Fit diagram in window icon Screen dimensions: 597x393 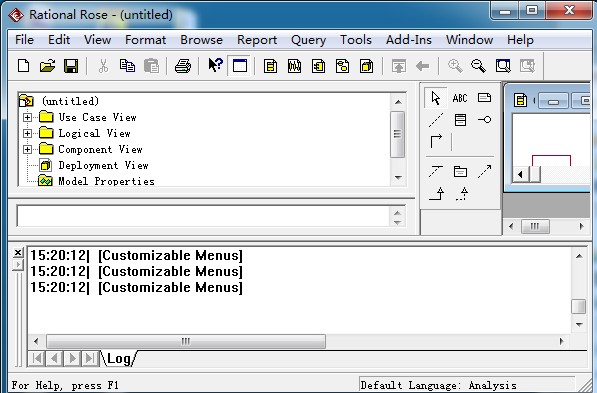click(x=503, y=66)
